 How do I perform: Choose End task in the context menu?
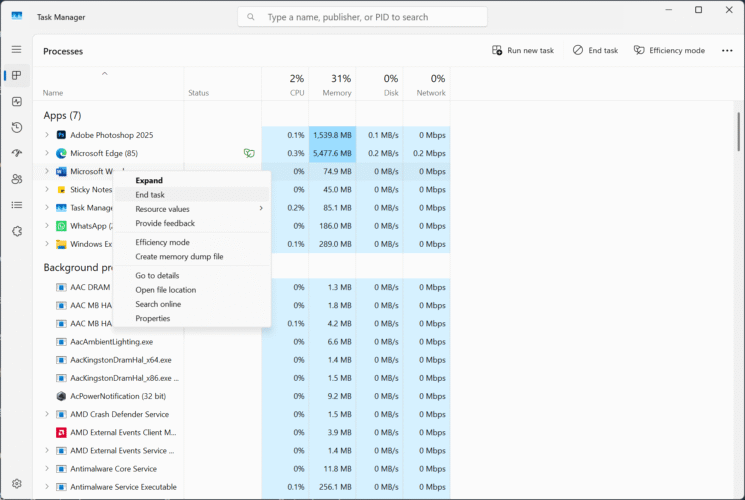[150, 195]
